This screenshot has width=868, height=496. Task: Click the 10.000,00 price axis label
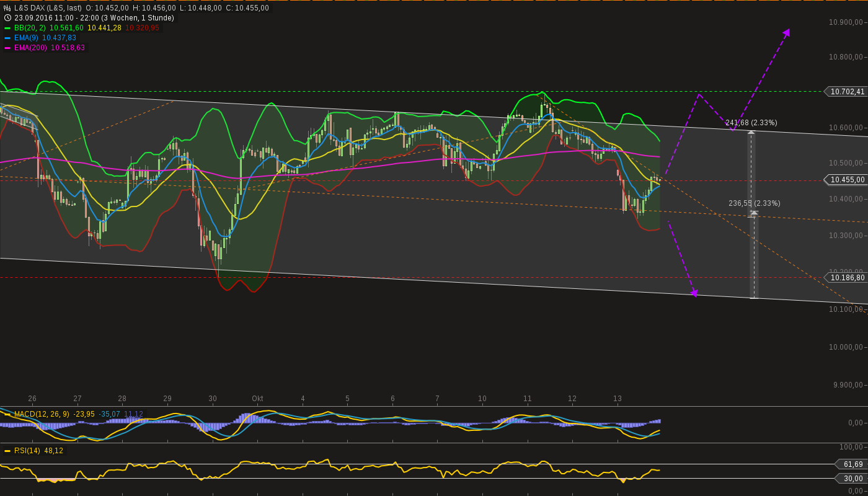846,347
